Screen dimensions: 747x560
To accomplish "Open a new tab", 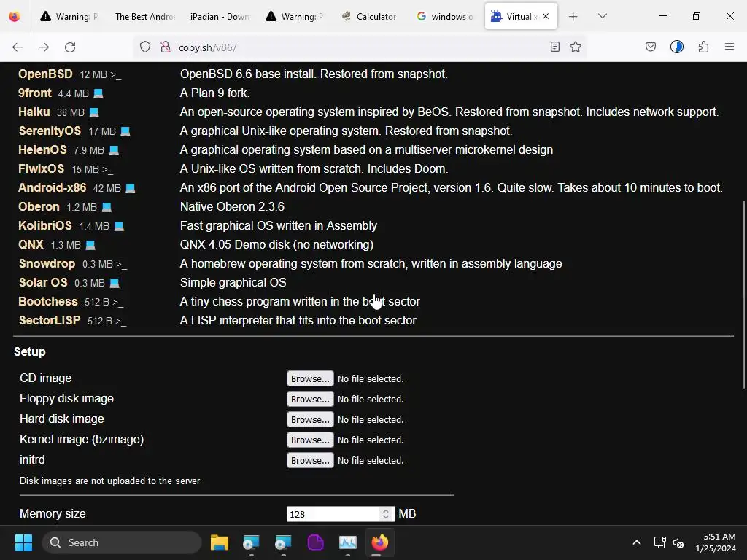I will coord(573,17).
